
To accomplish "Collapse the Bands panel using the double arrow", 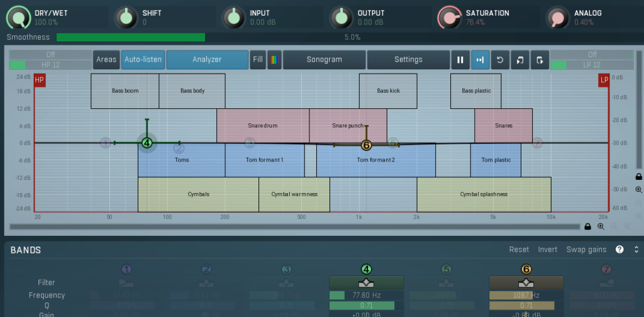I will click(x=636, y=249).
